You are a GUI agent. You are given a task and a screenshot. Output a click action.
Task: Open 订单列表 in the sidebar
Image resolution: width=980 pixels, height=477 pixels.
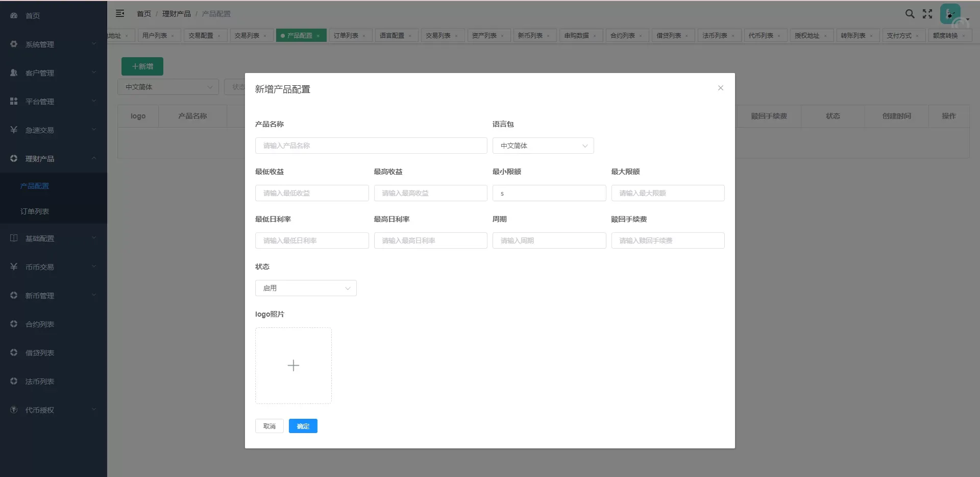35,211
